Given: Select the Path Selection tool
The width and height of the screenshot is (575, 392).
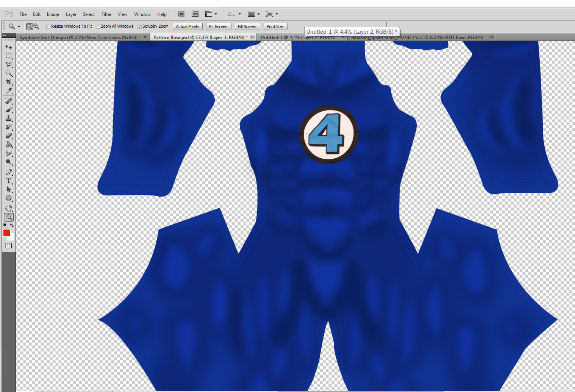Looking at the screenshot, I should coord(9,189).
